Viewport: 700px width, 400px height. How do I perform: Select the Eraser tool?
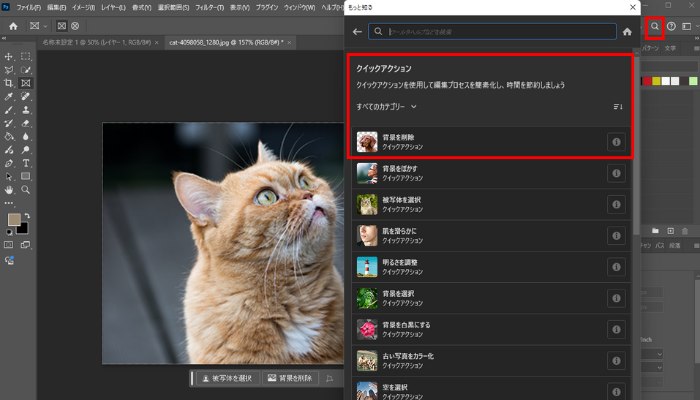(x=26, y=123)
